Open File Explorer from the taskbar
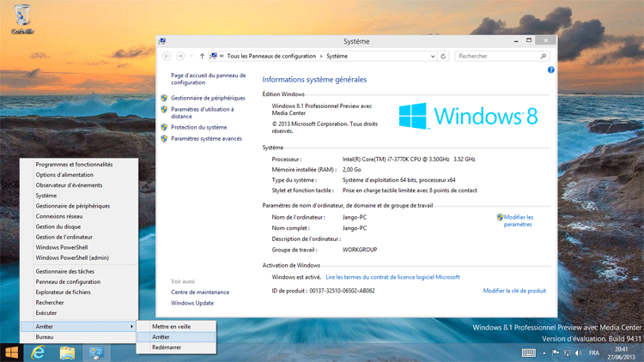This screenshot has height=362, width=644. (x=67, y=353)
